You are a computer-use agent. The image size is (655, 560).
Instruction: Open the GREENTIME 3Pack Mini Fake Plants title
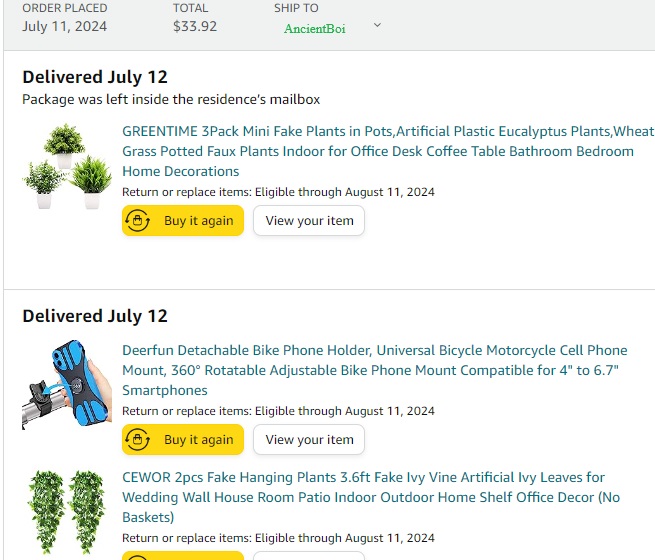(388, 151)
